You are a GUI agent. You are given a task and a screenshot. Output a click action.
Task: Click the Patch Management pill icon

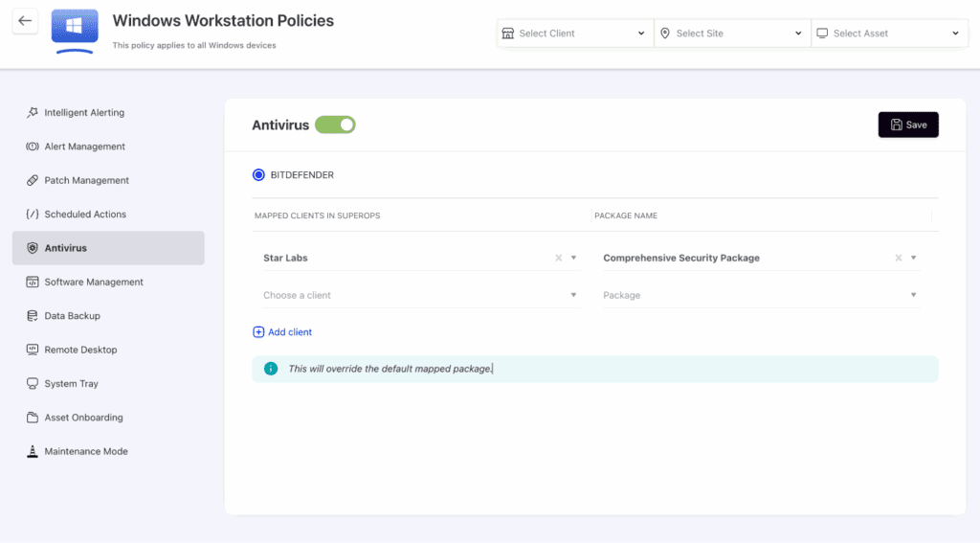pyautogui.click(x=33, y=181)
